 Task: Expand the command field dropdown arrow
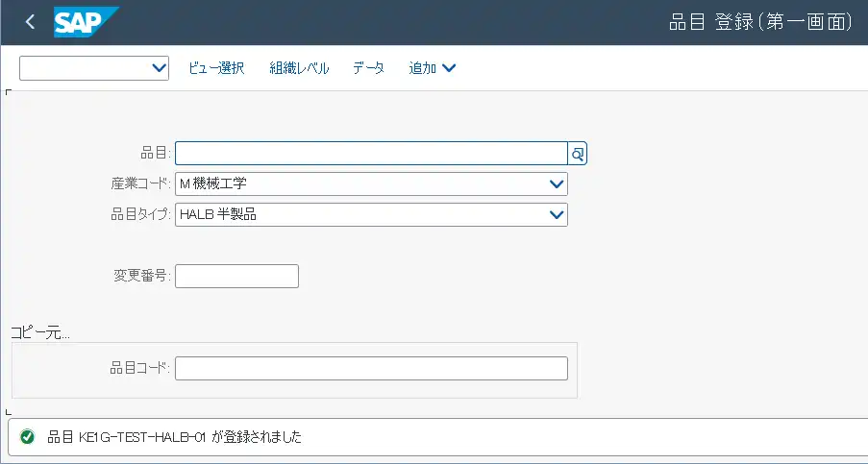[160, 68]
